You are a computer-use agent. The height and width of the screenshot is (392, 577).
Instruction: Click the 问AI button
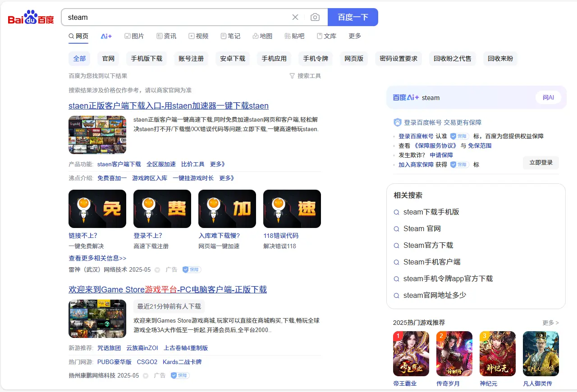tap(548, 97)
